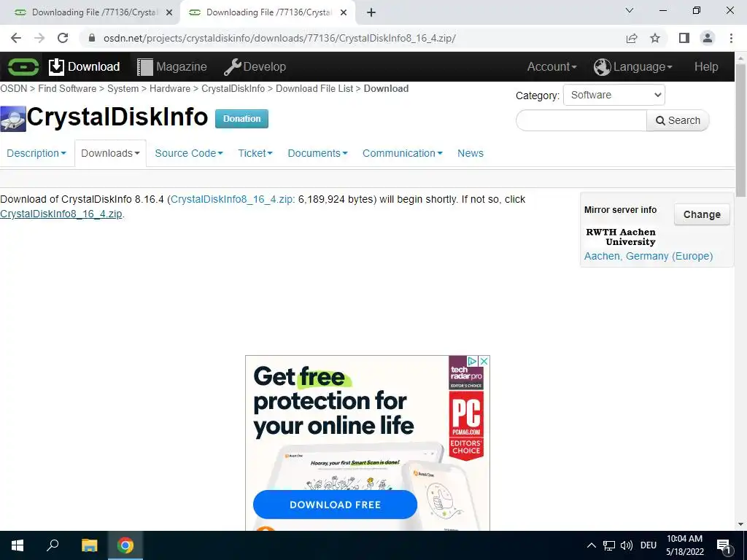Expand the Source Code menu
The width and height of the screenshot is (747, 560).
click(189, 153)
